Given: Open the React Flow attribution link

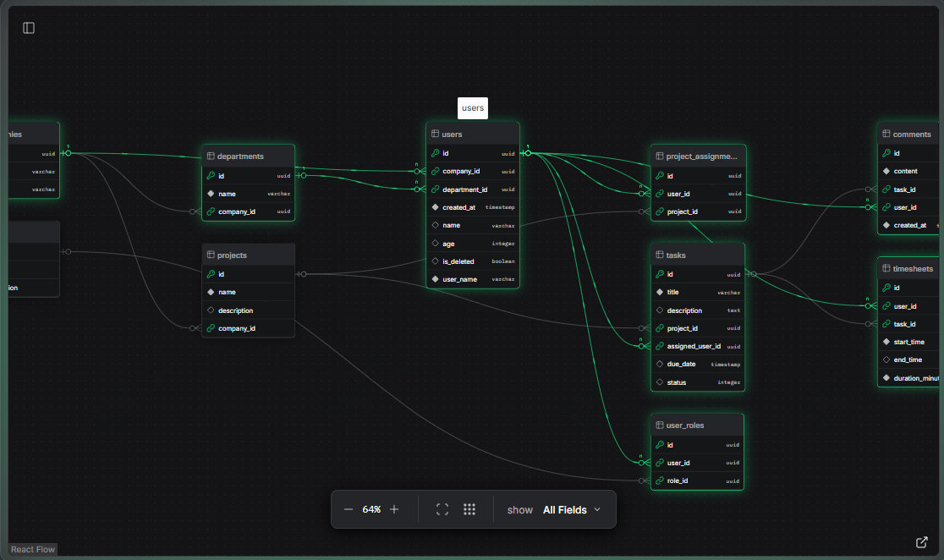Looking at the screenshot, I should (x=33, y=550).
